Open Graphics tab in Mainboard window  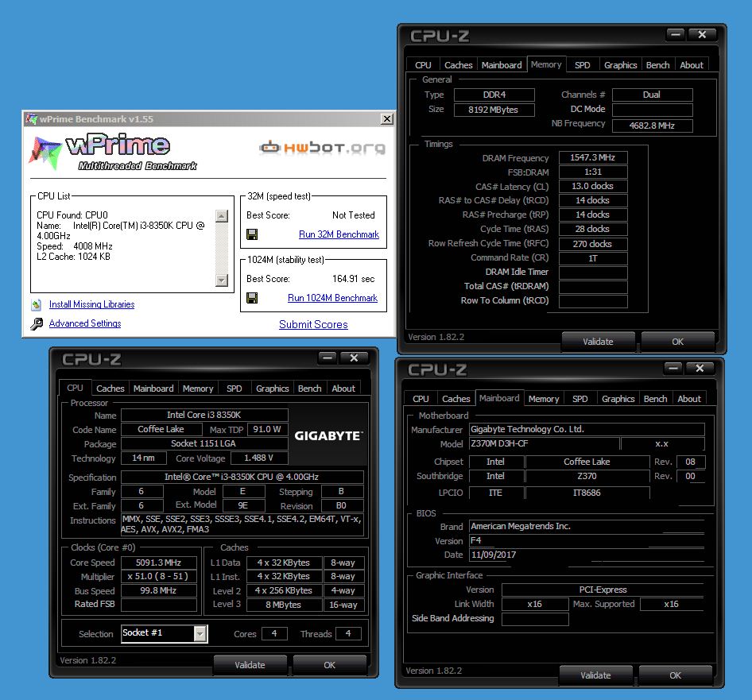point(618,399)
